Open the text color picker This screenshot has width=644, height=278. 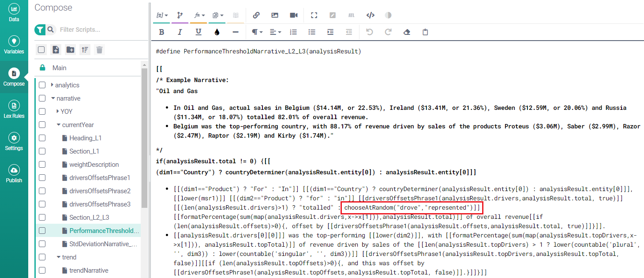217,32
